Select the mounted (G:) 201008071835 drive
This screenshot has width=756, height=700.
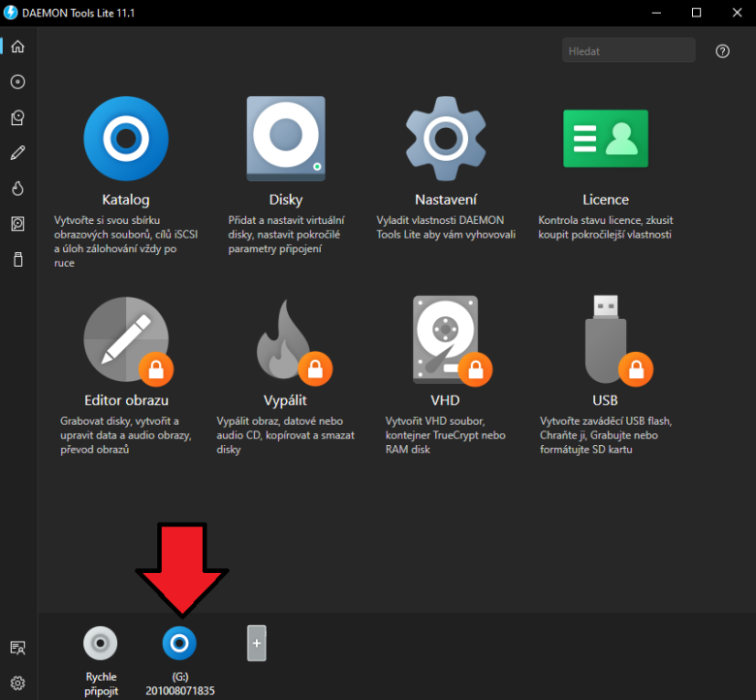[x=179, y=643]
